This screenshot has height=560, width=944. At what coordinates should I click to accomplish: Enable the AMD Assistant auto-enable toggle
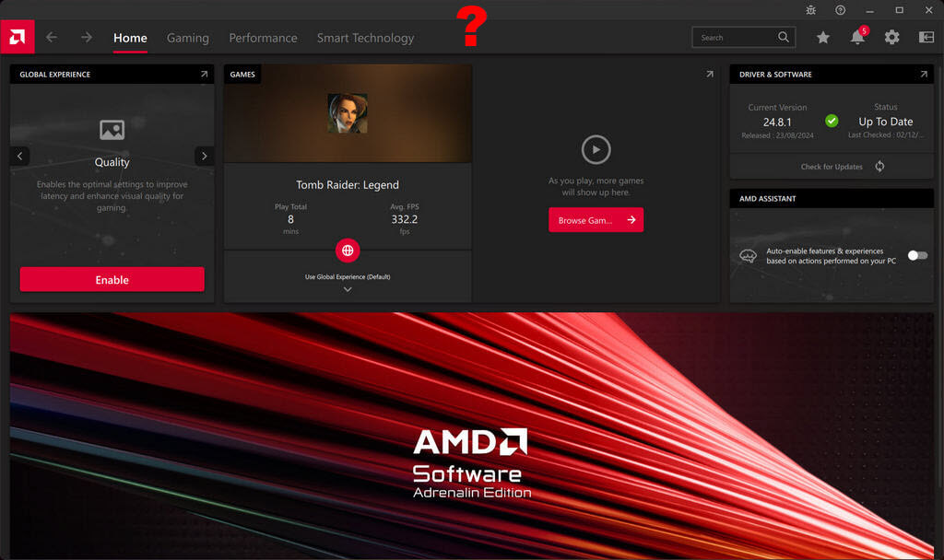[x=917, y=255]
